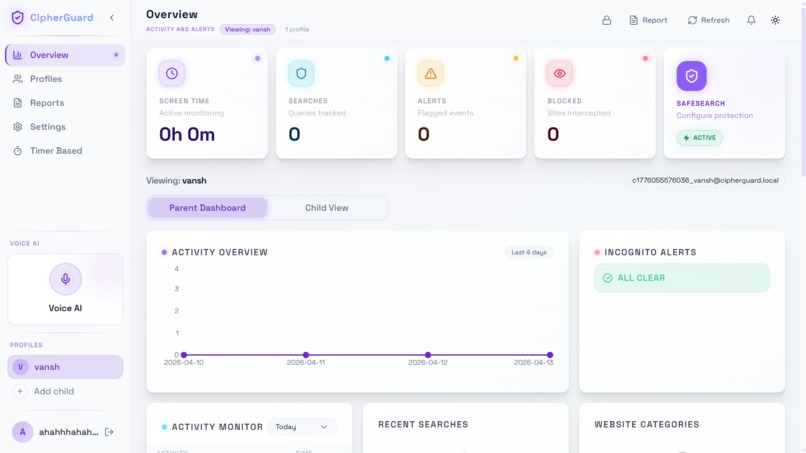Open the SafeSearch shield icon card

pyautogui.click(x=691, y=76)
